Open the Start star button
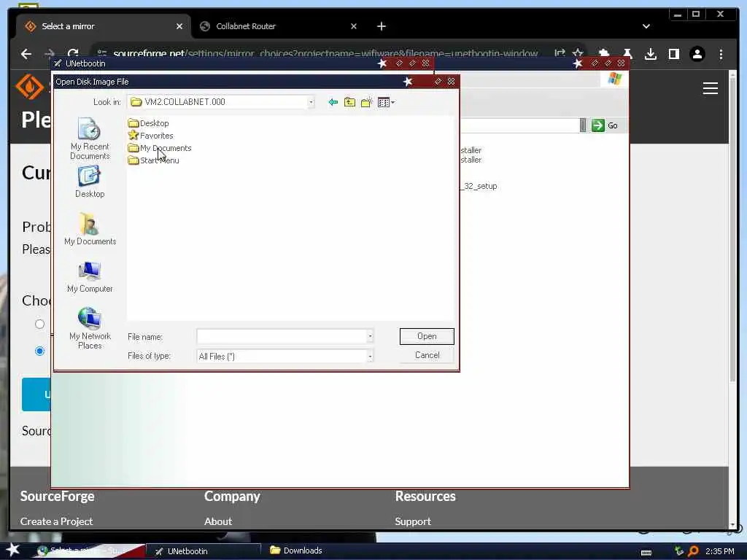This screenshot has width=747, height=560. (12, 550)
